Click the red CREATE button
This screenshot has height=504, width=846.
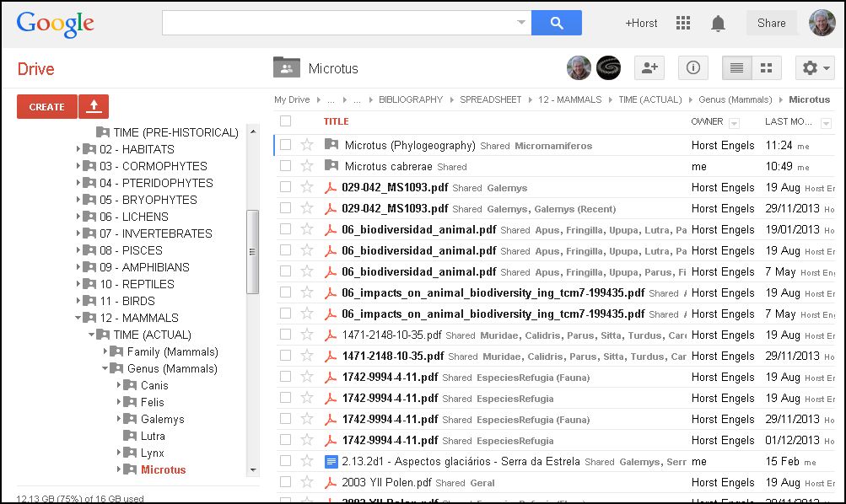47,106
